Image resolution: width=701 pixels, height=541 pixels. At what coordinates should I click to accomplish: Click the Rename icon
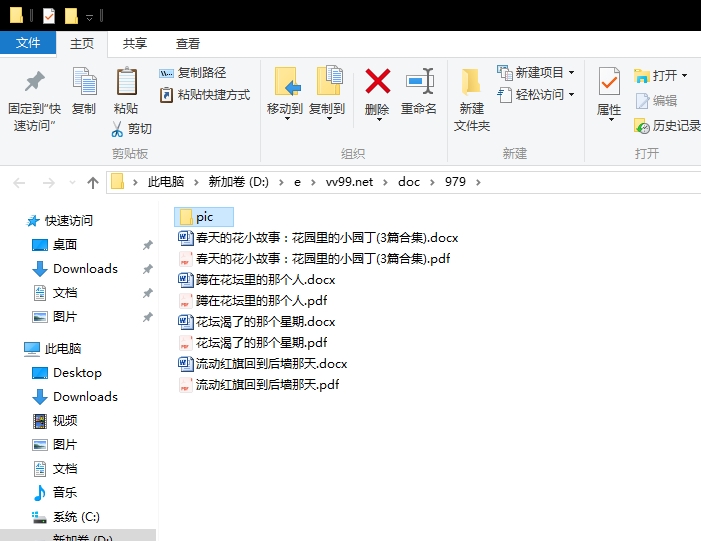420,81
